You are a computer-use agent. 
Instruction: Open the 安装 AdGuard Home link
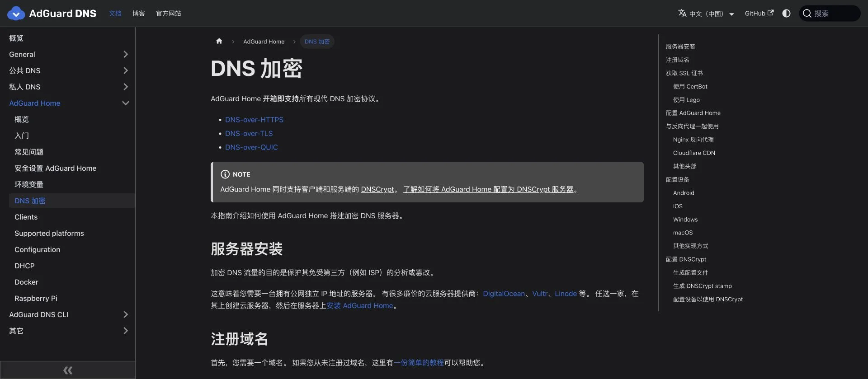coord(360,306)
